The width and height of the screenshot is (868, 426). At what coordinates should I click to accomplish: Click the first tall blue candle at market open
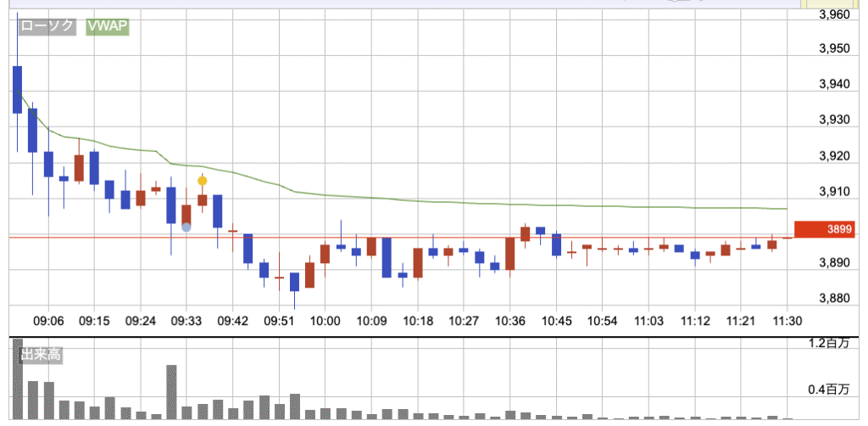pos(17,89)
